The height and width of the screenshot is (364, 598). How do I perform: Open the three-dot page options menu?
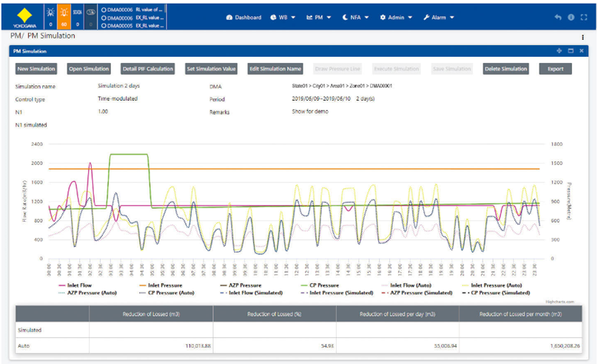(x=583, y=36)
